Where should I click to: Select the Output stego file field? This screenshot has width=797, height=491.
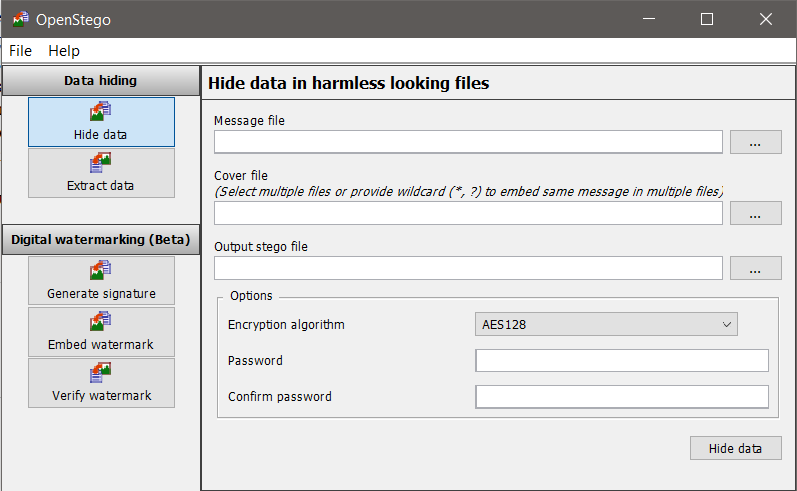click(468, 268)
